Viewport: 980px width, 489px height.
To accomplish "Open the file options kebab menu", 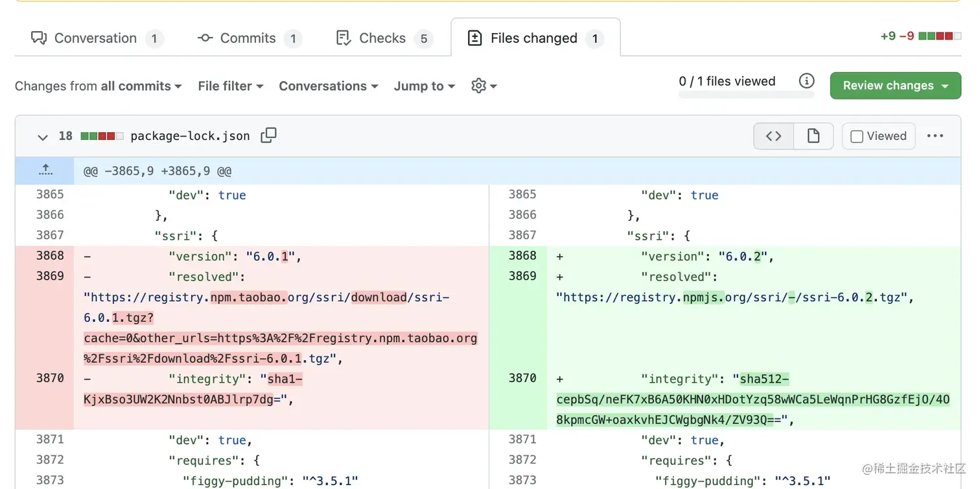I will (935, 136).
